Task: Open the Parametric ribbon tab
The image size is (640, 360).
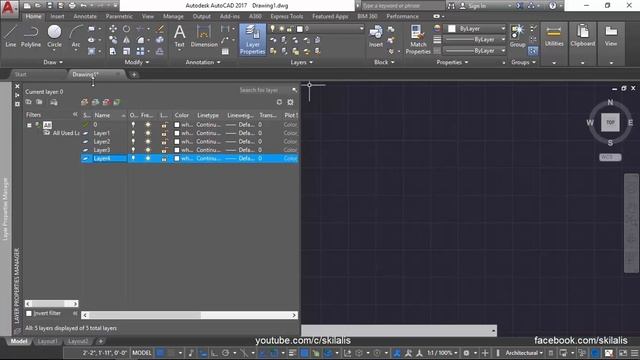Action: pyautogui.click(x=119, y=16)
